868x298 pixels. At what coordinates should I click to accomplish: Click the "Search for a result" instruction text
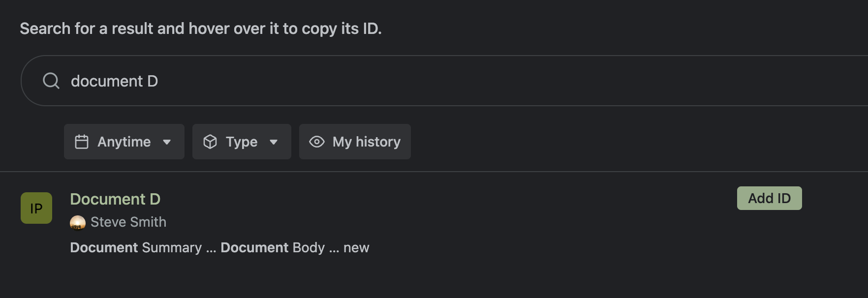(200, 29)
